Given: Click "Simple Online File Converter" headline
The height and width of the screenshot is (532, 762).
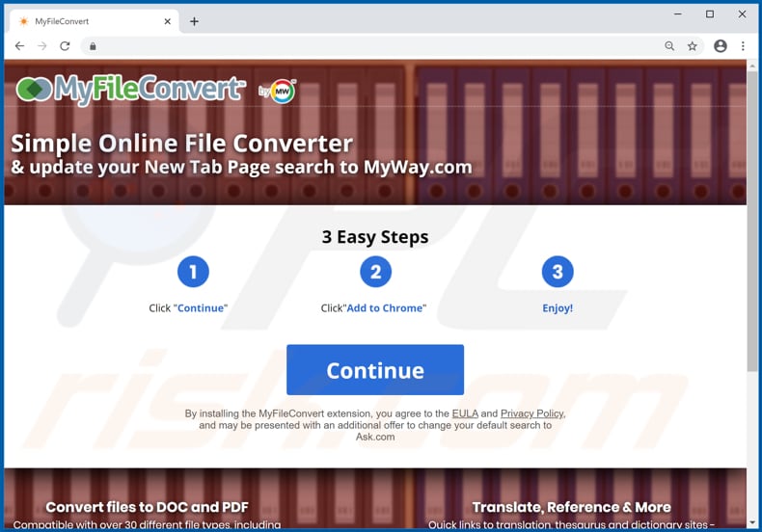Looking at the screenshot, I should (x=181, y=144).
